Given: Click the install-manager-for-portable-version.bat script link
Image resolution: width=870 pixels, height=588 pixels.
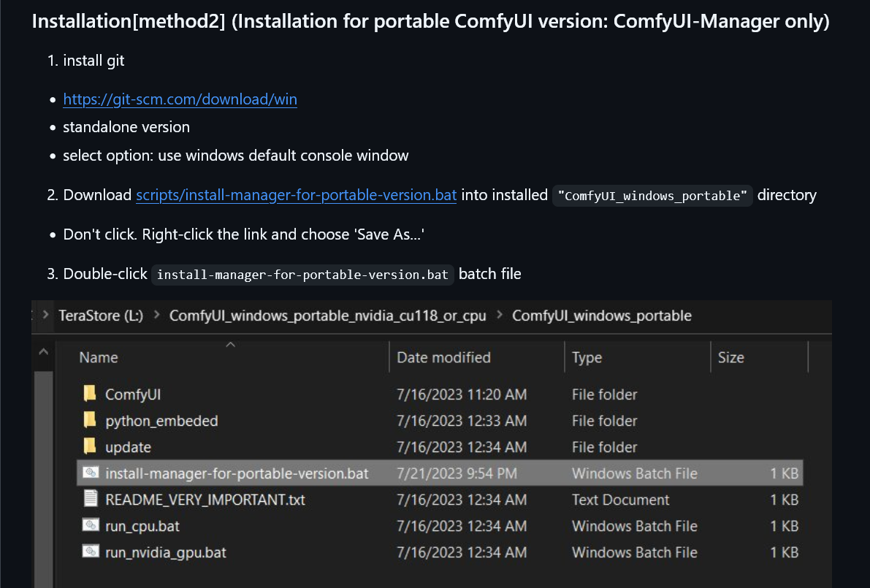Looking at the screenshot, I should pyautogui.click(x=296, y=195).
